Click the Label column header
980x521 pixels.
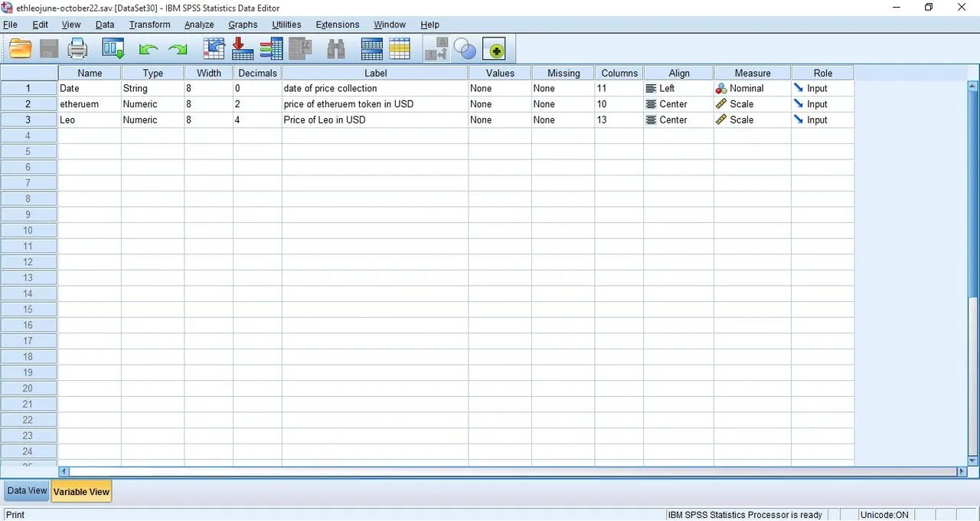pos(375,73)
